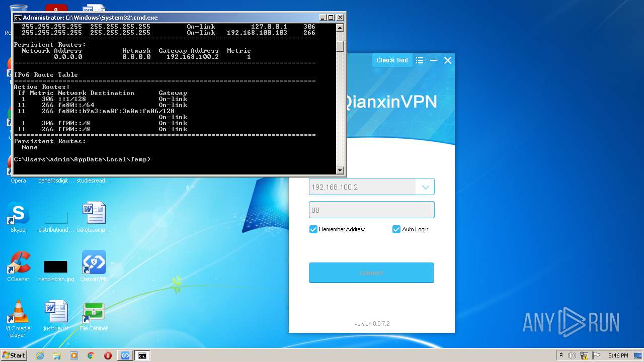
Task: Select handindian.jpg desktop file
Action: tap(56, 270)
